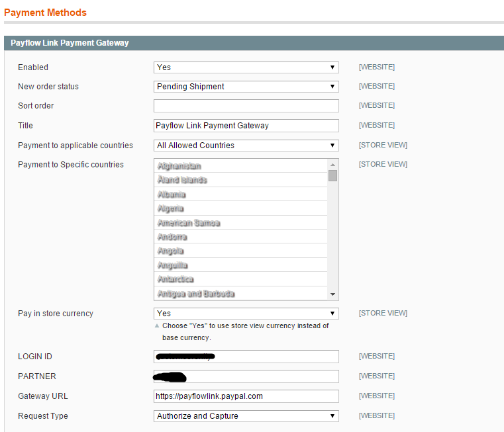Select Andorra in the countries list

tap(240, 236)
